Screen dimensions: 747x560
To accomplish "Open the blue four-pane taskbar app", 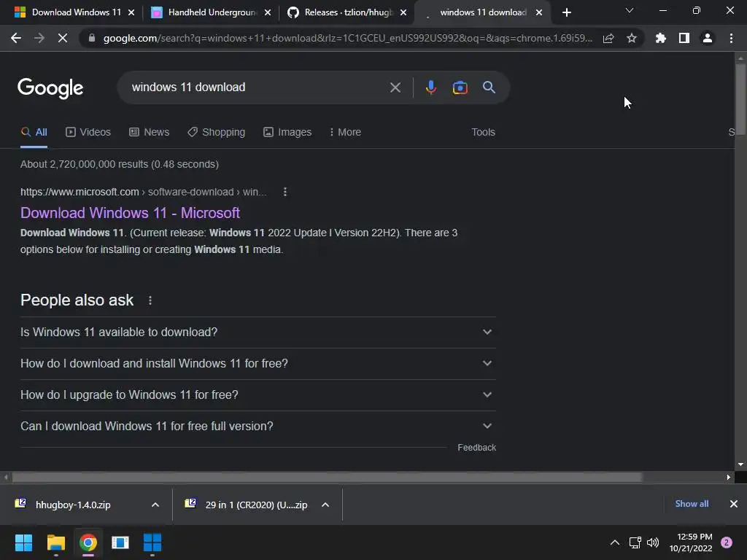I will point(152,542).
